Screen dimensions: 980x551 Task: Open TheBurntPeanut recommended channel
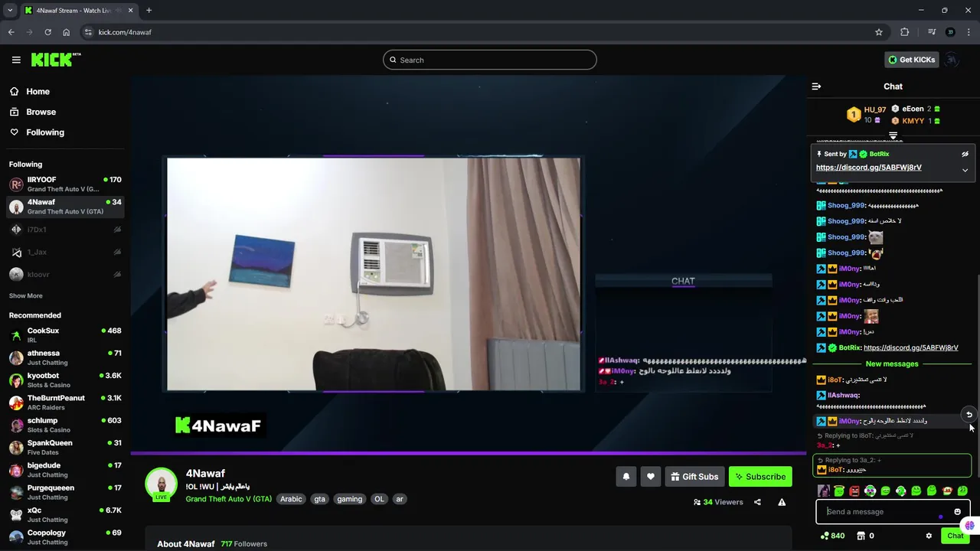[65, 403]
